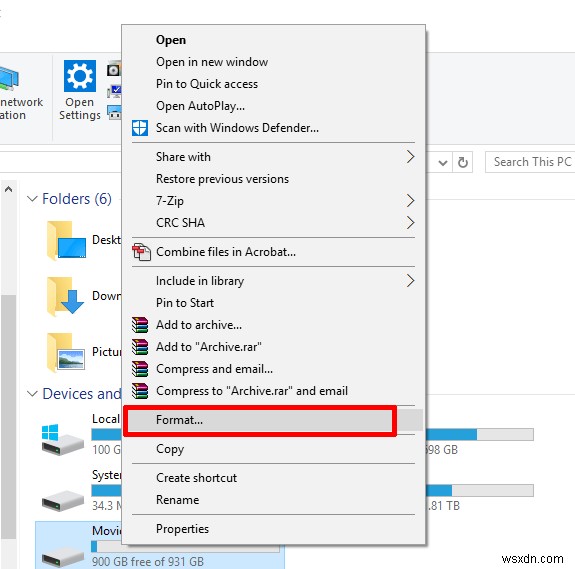Viewport: 575px width, 569px height.
Task: Choose Copy from the context menu
Action: [273, 449]
